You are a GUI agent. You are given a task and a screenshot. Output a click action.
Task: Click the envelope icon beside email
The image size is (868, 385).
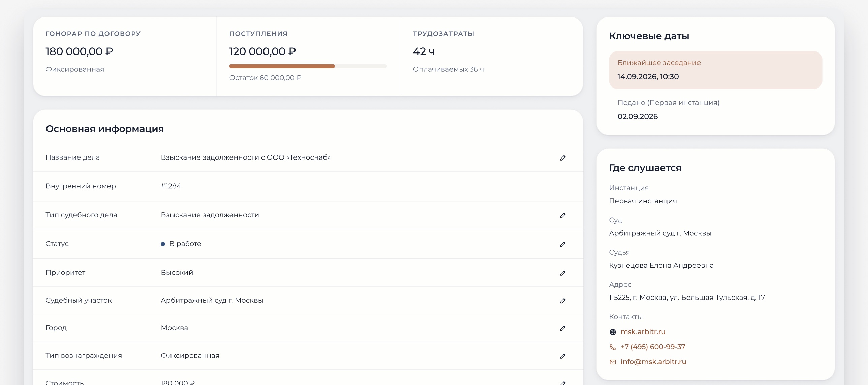[x=613, y=362]
